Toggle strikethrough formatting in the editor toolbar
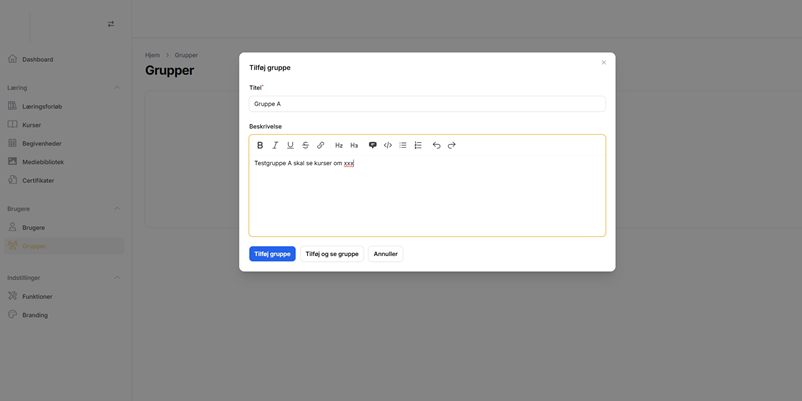The image size is (802, 401). [305, 145]
